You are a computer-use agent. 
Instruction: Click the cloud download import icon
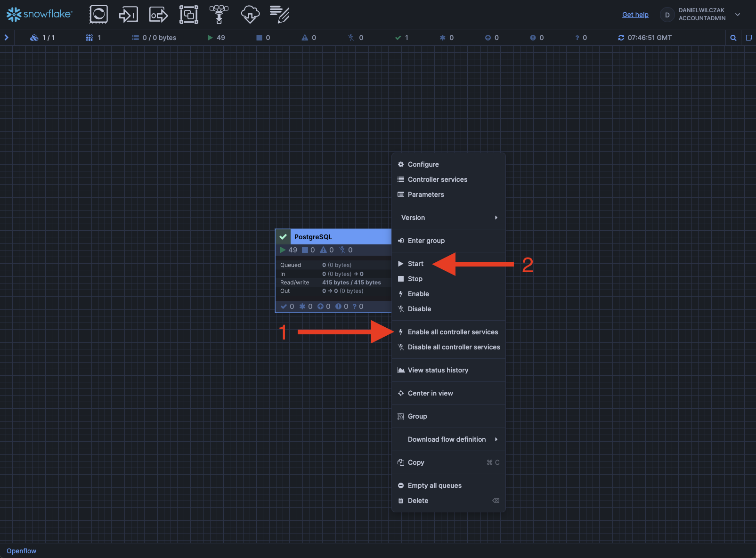tap(250, 15)
